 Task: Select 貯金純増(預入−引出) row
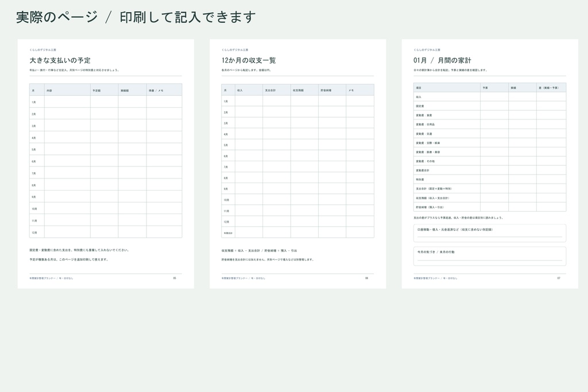pyautogui.click(x=490, y=207)
